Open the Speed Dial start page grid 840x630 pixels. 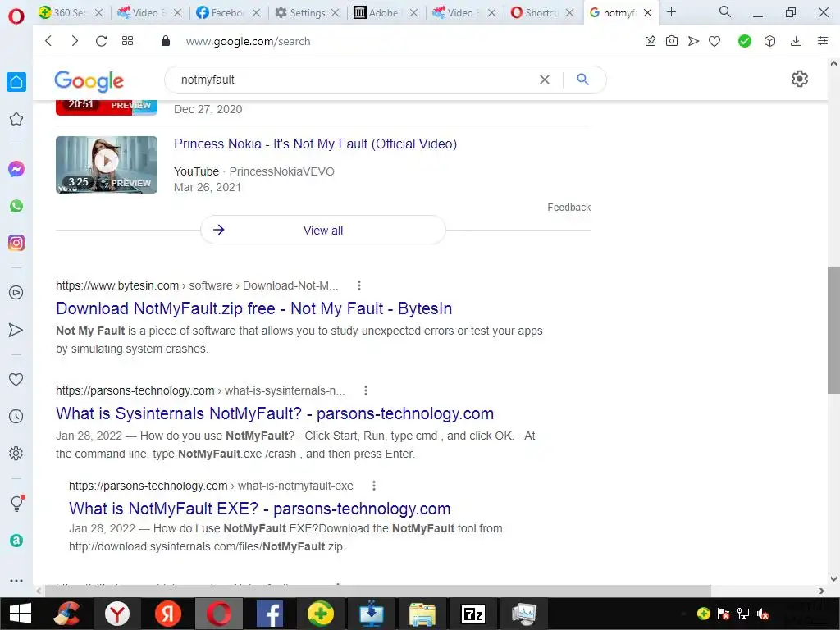point(127,41)
